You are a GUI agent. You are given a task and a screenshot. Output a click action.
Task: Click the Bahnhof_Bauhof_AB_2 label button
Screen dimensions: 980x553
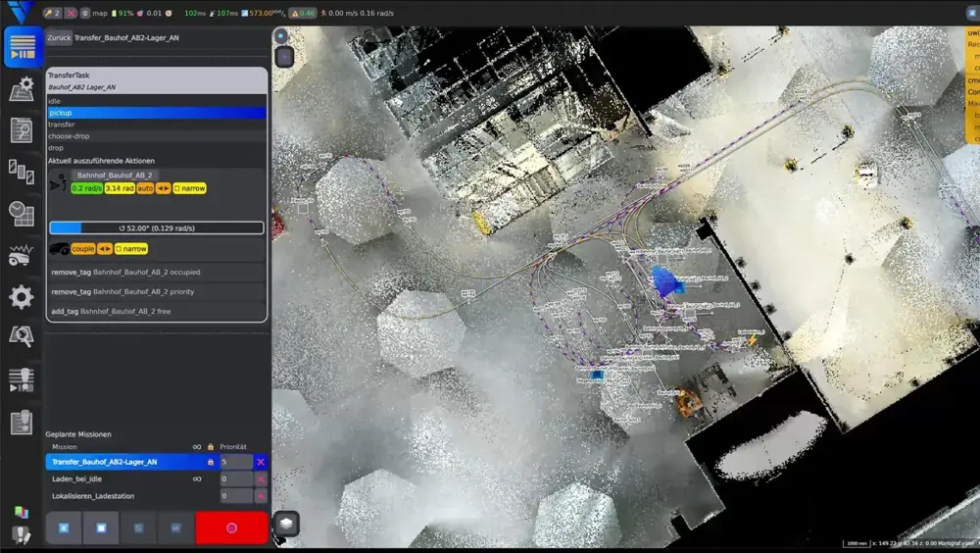point(115,176)
